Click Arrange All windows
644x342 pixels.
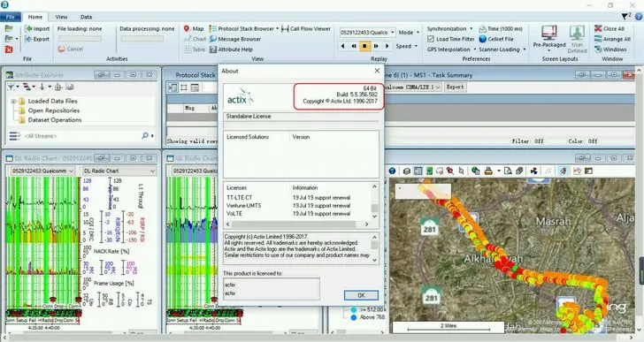pyautogui.click(x=612, y=39)
